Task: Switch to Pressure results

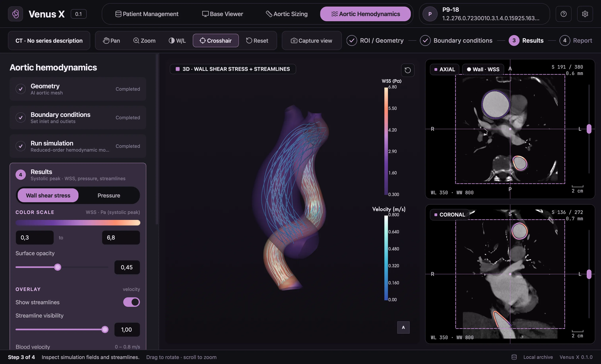Action: [x=109, y=195]
